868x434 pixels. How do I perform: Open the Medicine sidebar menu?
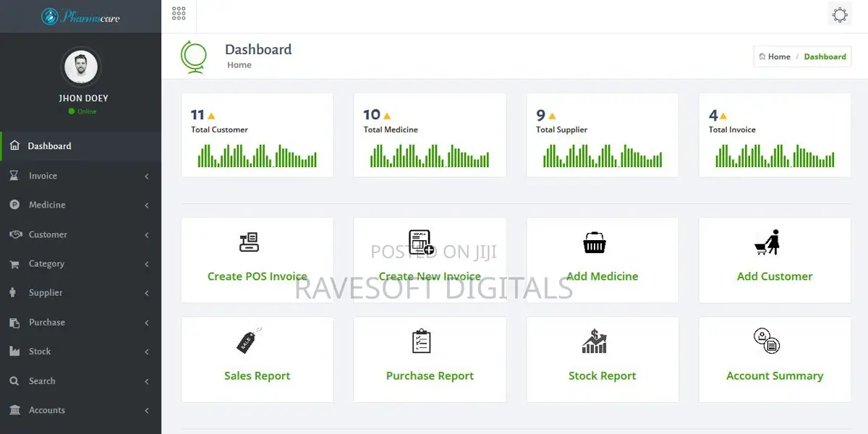80,205
